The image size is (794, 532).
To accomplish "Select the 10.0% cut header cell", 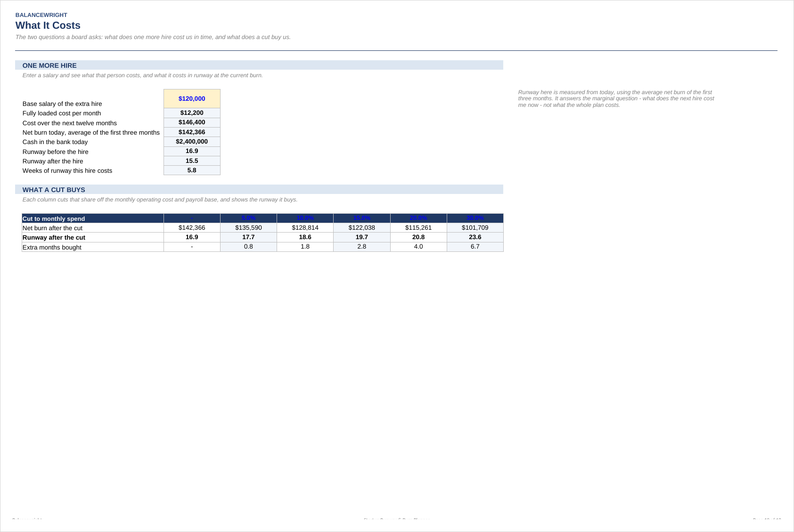I will coord(305,218).
